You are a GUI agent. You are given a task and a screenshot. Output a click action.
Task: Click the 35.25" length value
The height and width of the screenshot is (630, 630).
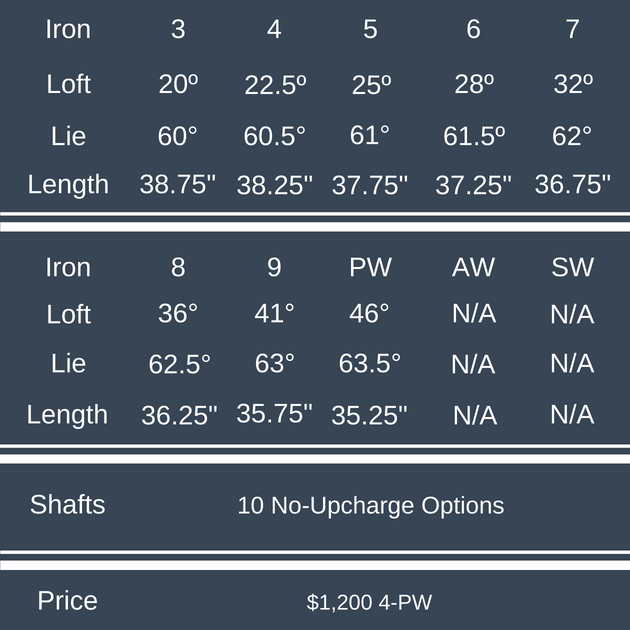(370, 415)
